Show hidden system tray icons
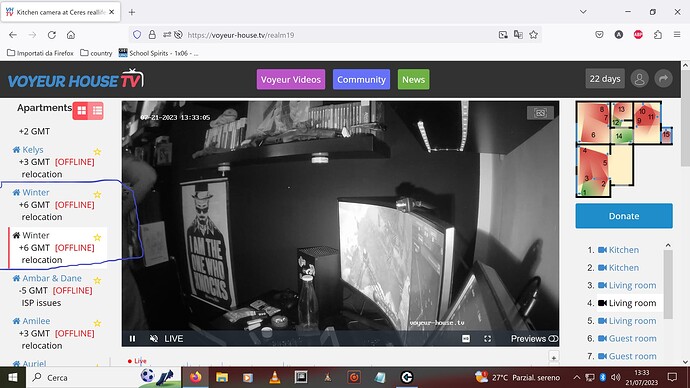 576,377
